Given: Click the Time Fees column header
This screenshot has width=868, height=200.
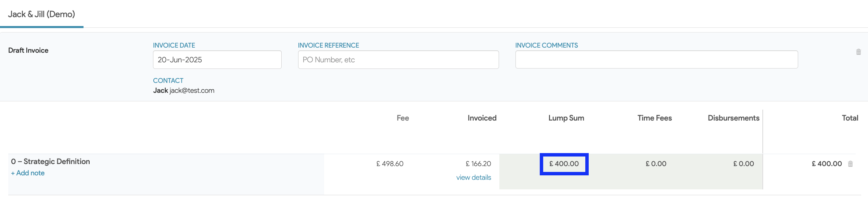Looking at the screenshot, I should click(x=654, y=118).
